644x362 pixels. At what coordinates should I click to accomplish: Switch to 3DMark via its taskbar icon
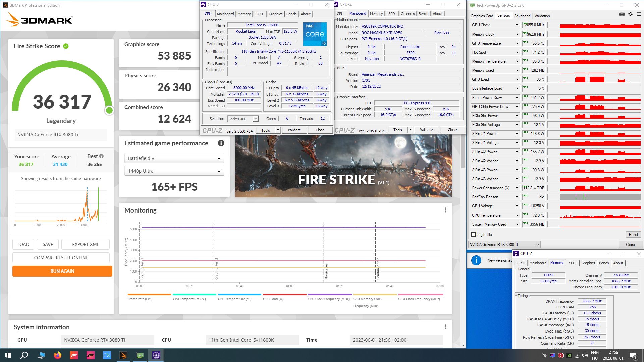[x=123, y=355]
